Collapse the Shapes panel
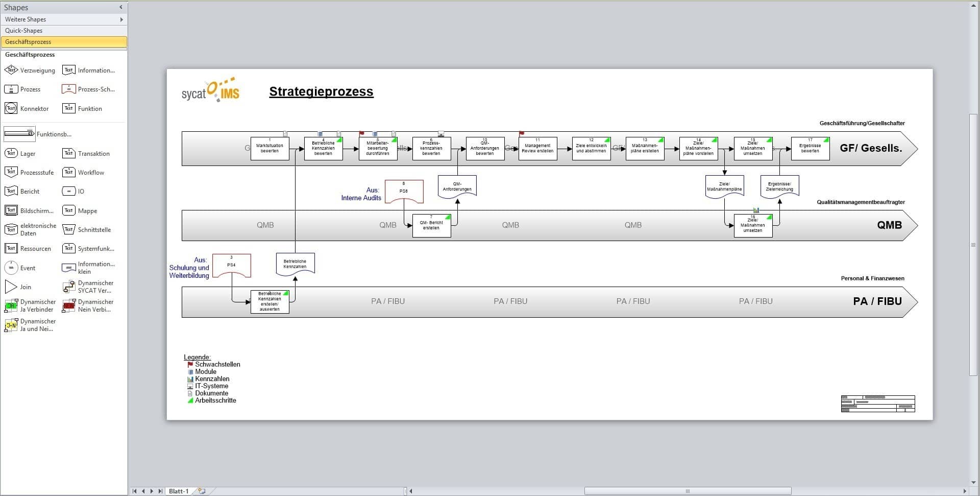The width and height of the screenshot is (980, 496). click(x=121, y=7)
